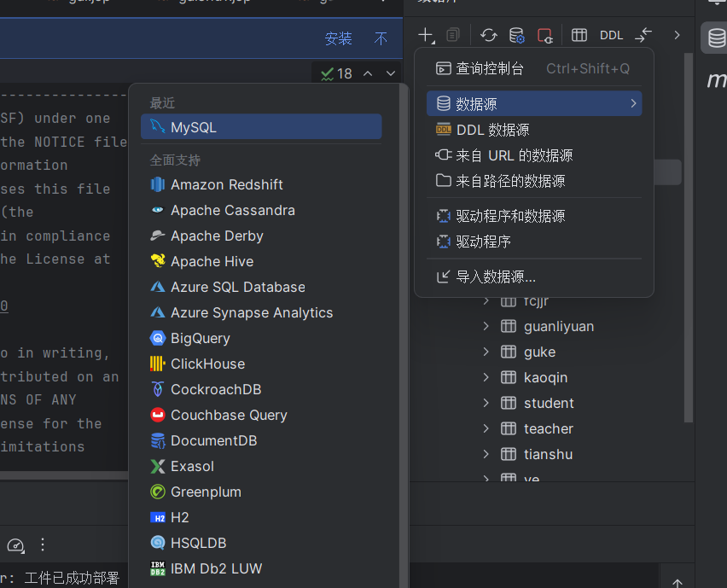Screen dimensions: 727x588
Task: Click the data source list scrollbar
Action: click(404, 335)
